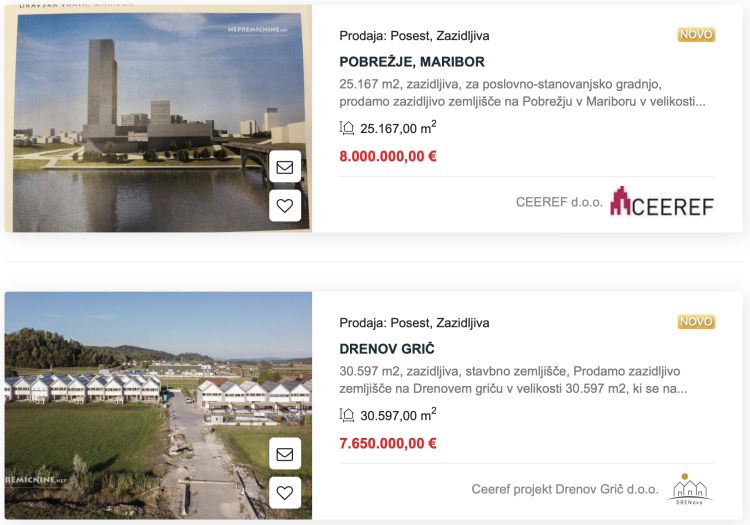Click the 8.000.000,00 € price

[388, 156]
